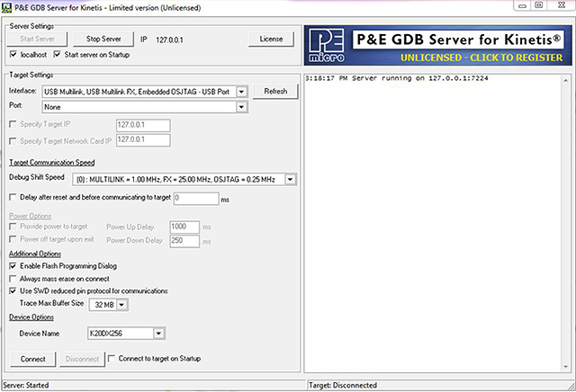Expand the Debug Shift Speed dropdown
The height and width of the screenshot is (392, 576).
[290, 180]
